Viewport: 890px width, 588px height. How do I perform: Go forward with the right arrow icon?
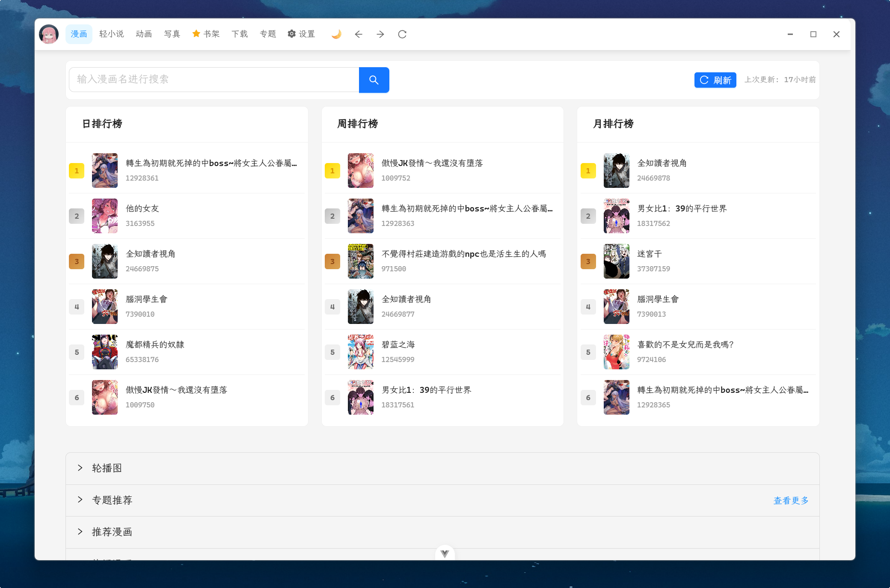380,34
